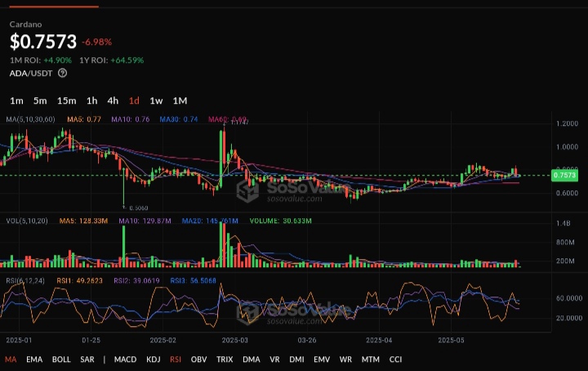Switch chart to 1m timeframe
The width and height of the screenshot is (588, 371).
pyautogui.click(x=16, y=101)
